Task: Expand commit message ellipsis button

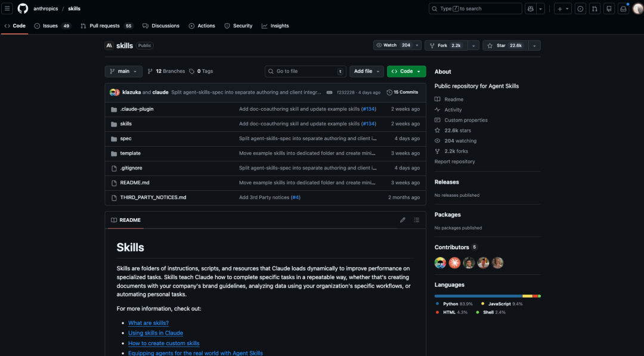Action: (x=329, y=92)
